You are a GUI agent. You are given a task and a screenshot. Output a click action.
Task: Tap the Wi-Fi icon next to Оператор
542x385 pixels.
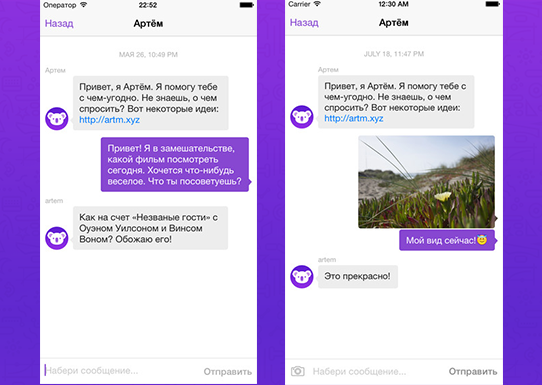pos(83,5)
